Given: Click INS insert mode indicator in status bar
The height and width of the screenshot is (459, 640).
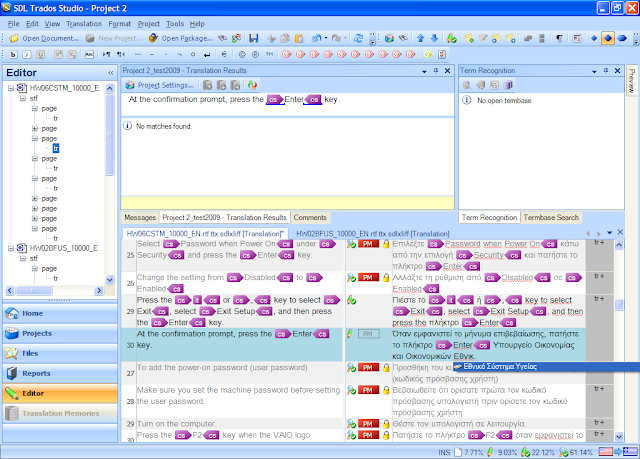Looking at the screenshot, I should (x=444, y=452).
